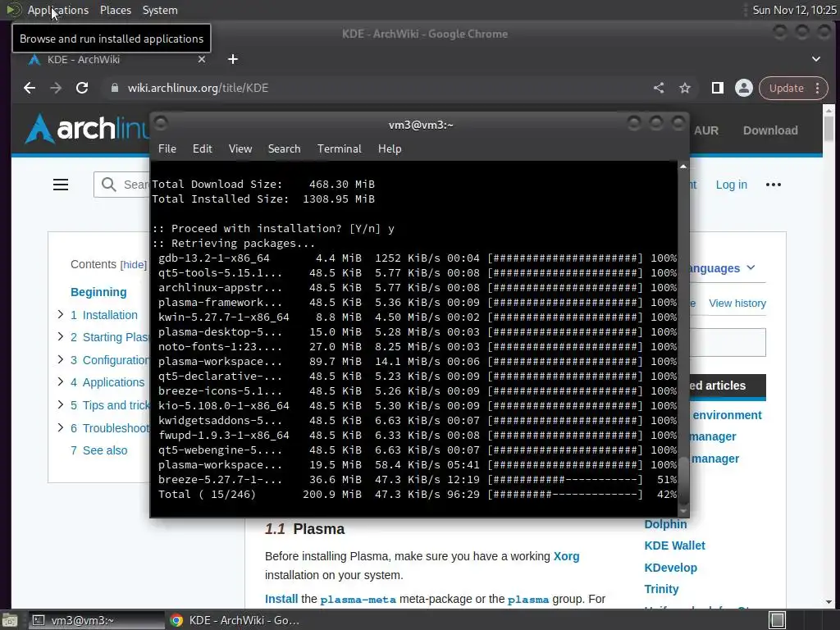The height and width of the screenshot is (630, 840).
Task: Click terminal scrollbar down arrow
Action: point(683,512)
